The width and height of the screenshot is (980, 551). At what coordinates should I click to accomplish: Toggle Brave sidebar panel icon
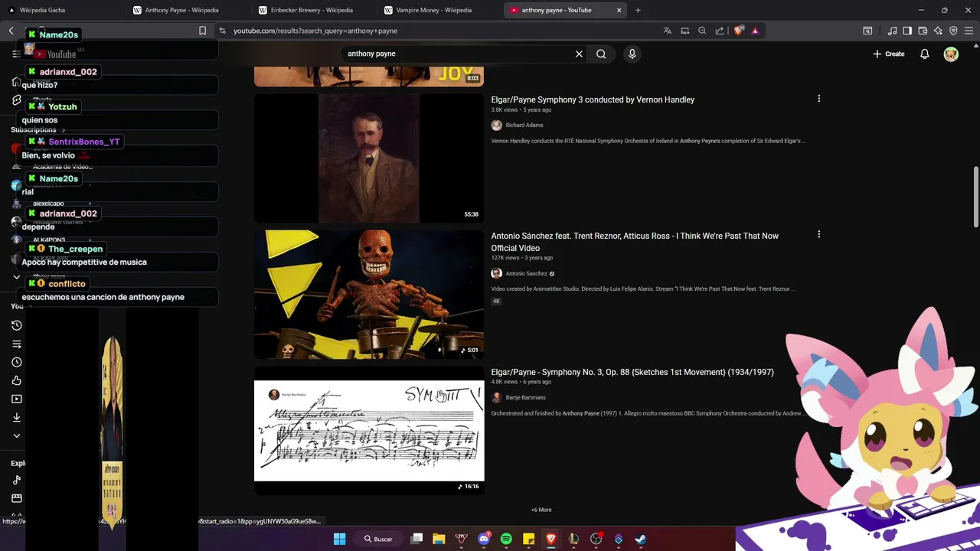(907, 31)
